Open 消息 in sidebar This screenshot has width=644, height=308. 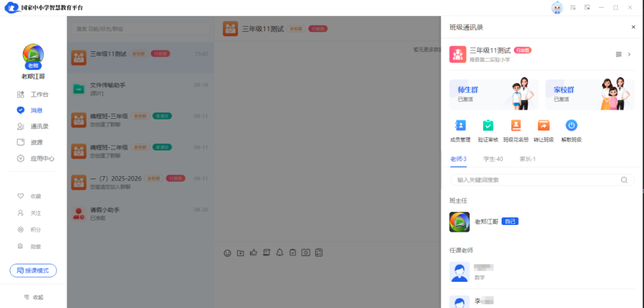coord(30,110)
